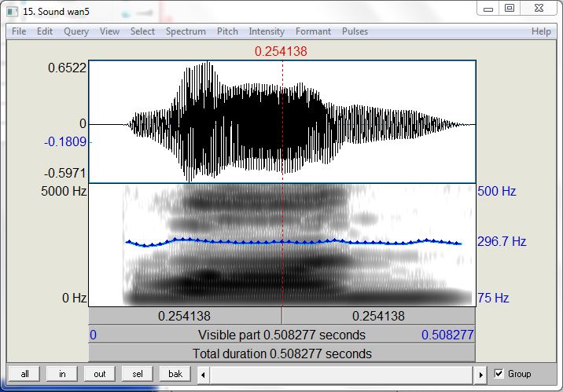Click the blue 0 start time

pyautogui.click(x=93, y=335)
